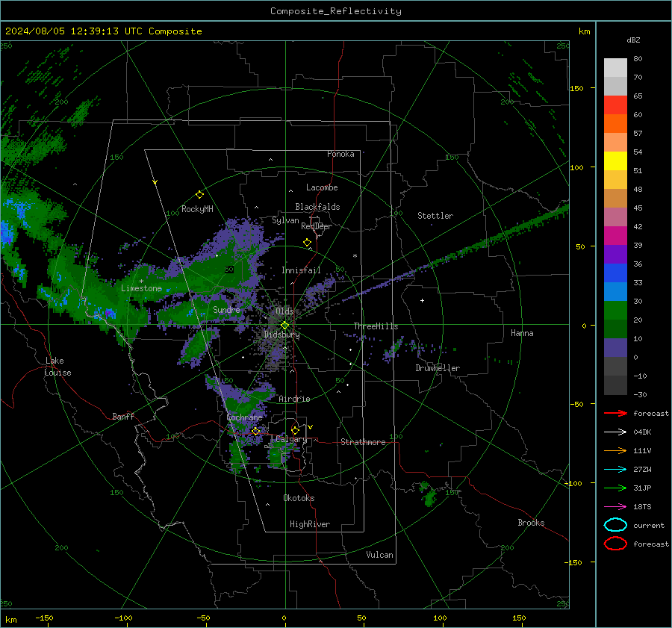Click the Strathmore town label
Image resolution: width=672 pixels, height=628 pixels.
(x=363, y=442)
